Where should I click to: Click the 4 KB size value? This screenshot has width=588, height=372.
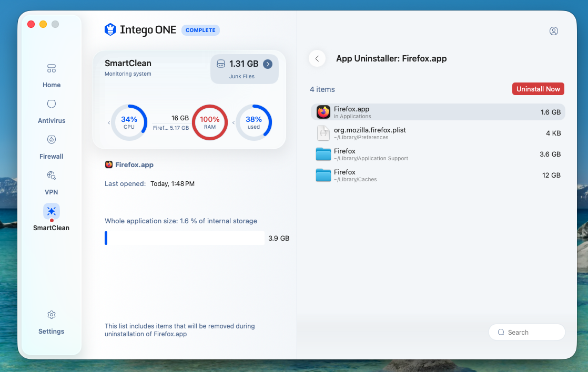(553, 133)
